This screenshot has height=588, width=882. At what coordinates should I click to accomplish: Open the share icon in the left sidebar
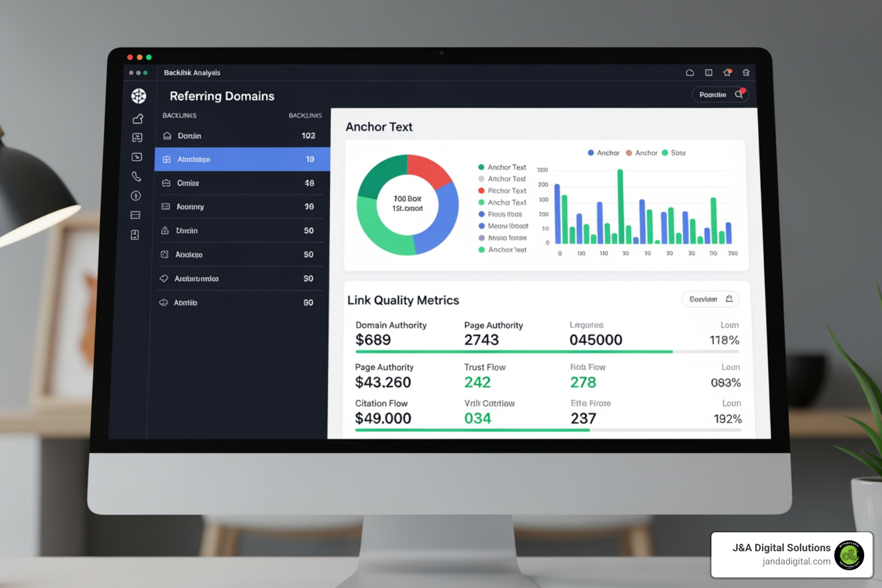tap(138, 119)
